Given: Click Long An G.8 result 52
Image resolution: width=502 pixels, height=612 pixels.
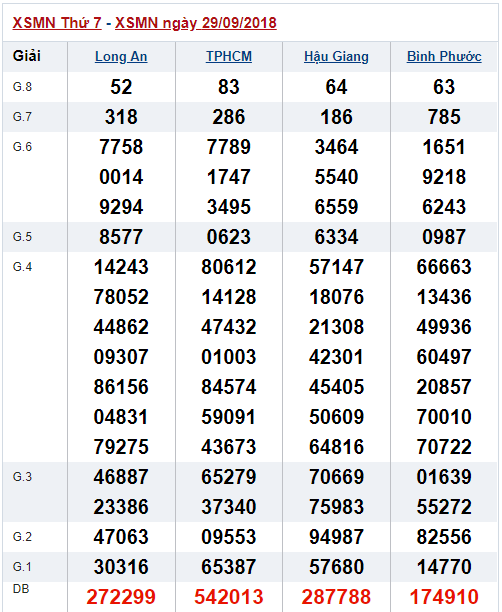Looking at the screenshot, I should 121,87.
